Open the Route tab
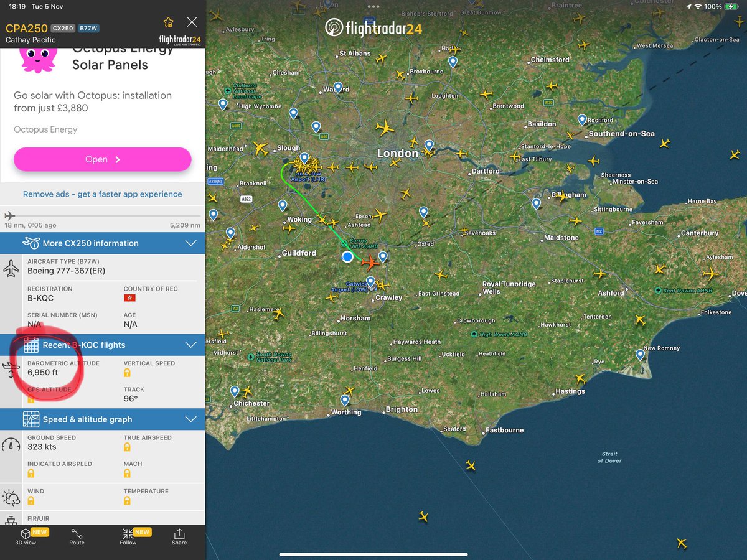This screenshot has height=560, width=747. (x=77, y=537)
